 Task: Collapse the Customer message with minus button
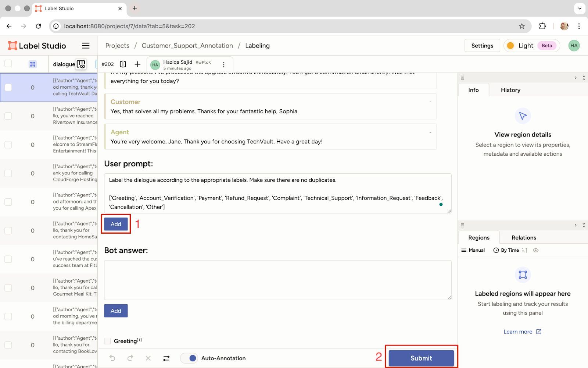point(430,102)
